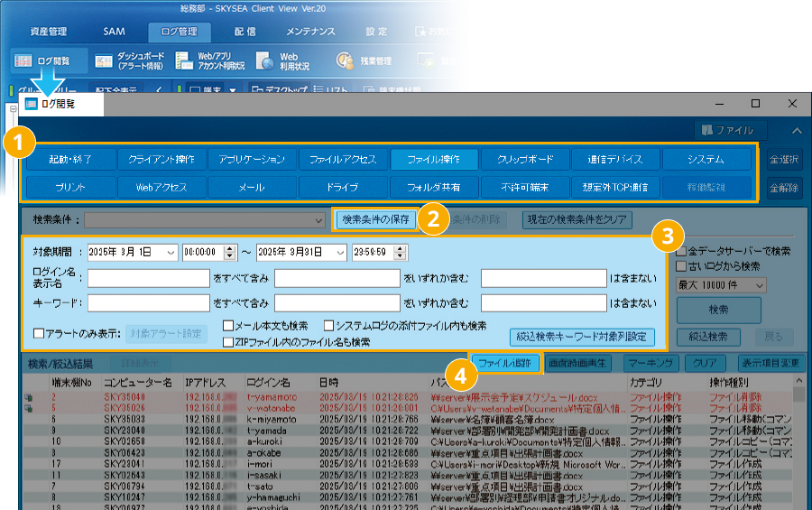
Task: Open Web利用状況 toolbar icon
Action: point(282,60)
